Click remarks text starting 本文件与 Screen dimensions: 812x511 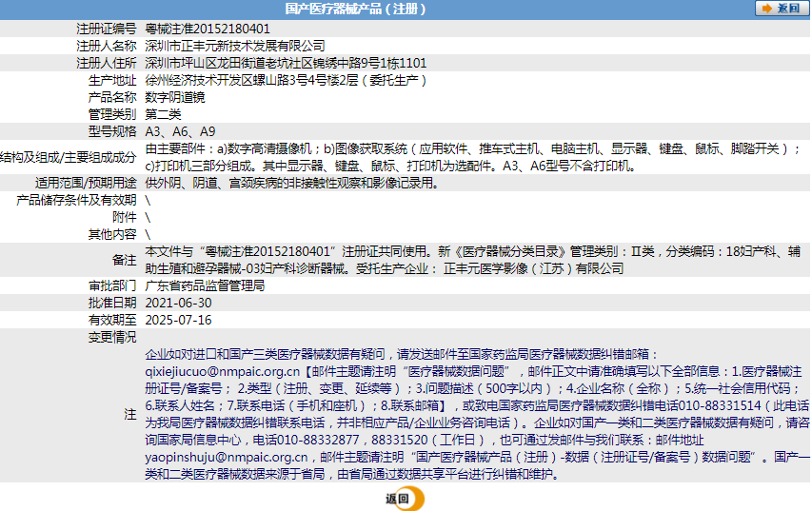pos(473,260)
